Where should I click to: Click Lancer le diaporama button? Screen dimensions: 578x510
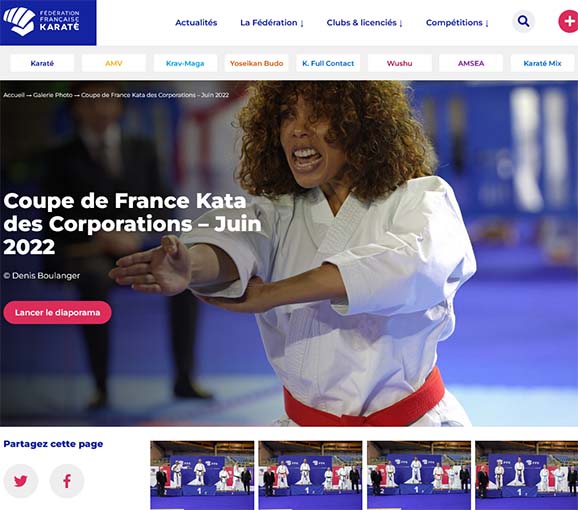[x=58, y=312]
